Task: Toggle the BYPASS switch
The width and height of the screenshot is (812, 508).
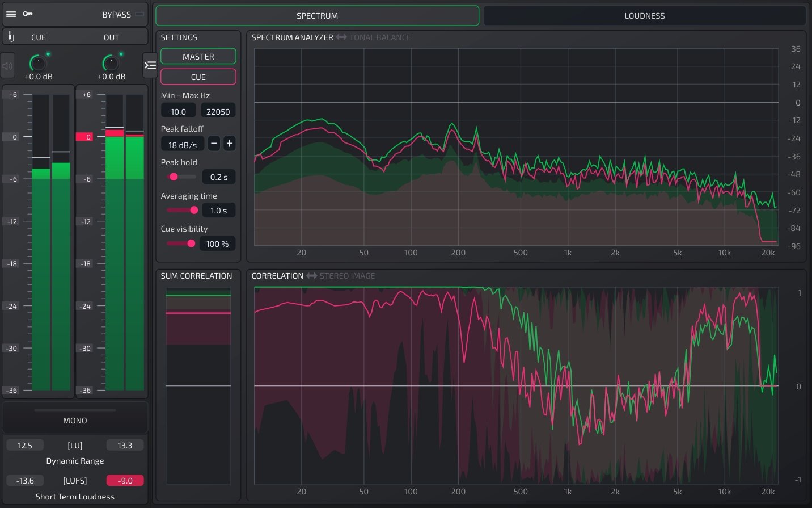Action: pyautogui.click(x=139, y=14)
